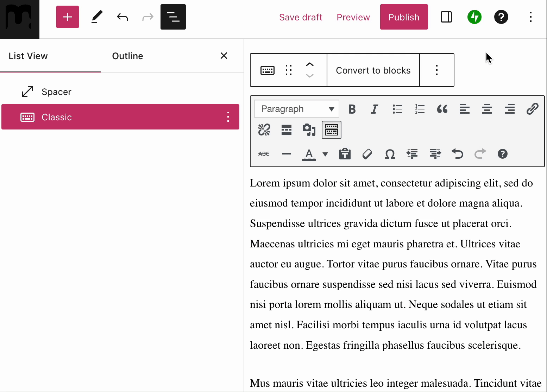The image size is (547, 392).
Task: Close the List View panel
Action: [x=224, y=56]
